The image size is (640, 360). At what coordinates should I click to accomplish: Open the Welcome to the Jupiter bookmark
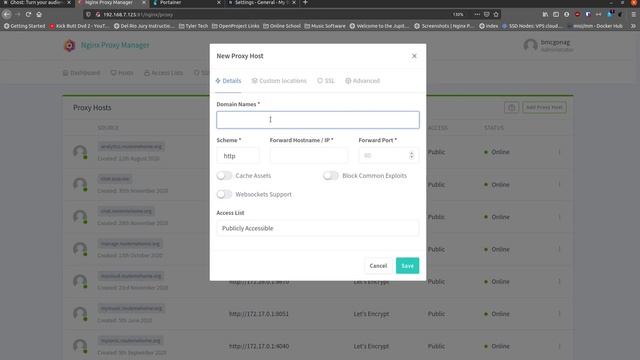[x=379, y=26]
